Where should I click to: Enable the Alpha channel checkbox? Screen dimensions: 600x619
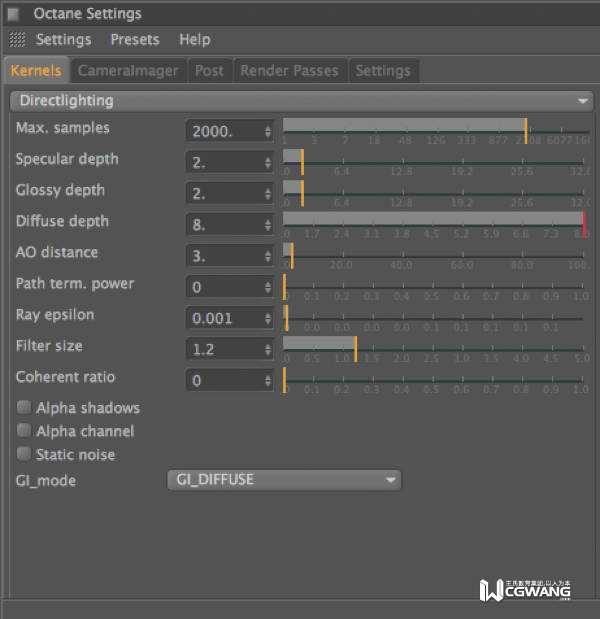pos(24,430)
